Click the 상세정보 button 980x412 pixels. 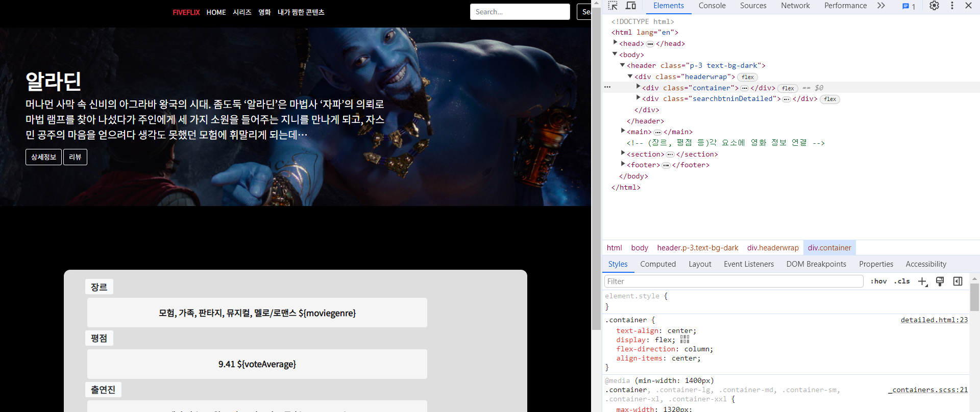(x=43, y=157)
